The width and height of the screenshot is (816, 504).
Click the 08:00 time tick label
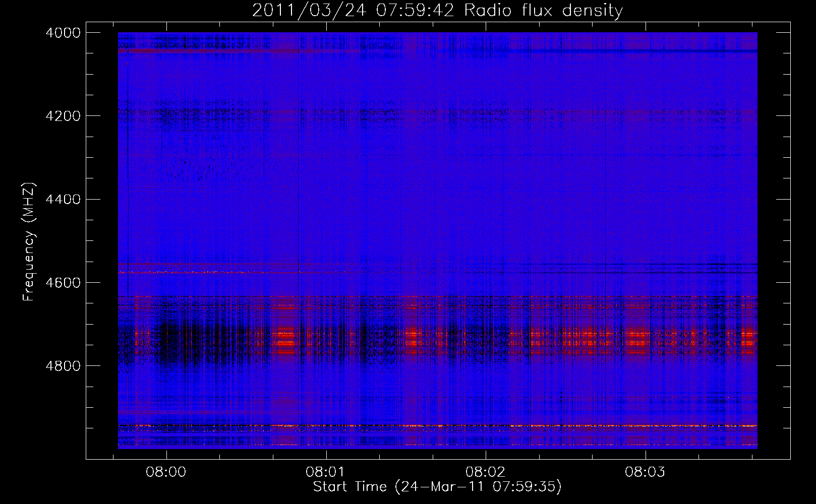tap(166, 472)
